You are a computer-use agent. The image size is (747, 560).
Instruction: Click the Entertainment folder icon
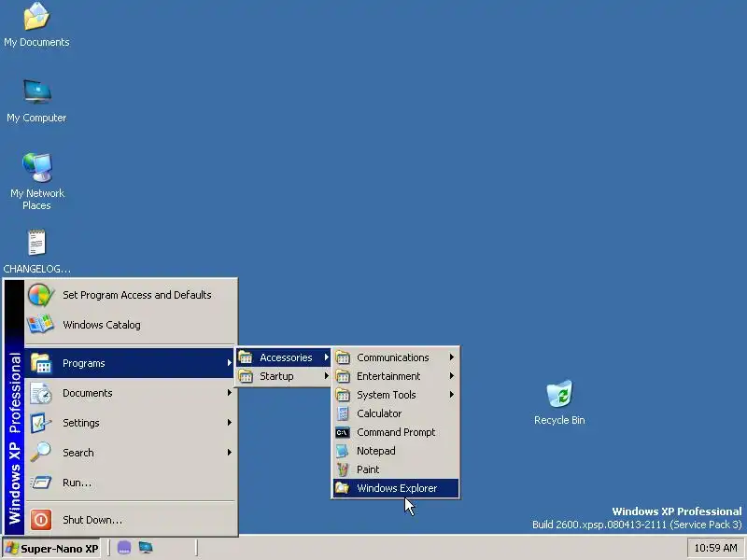343,376
